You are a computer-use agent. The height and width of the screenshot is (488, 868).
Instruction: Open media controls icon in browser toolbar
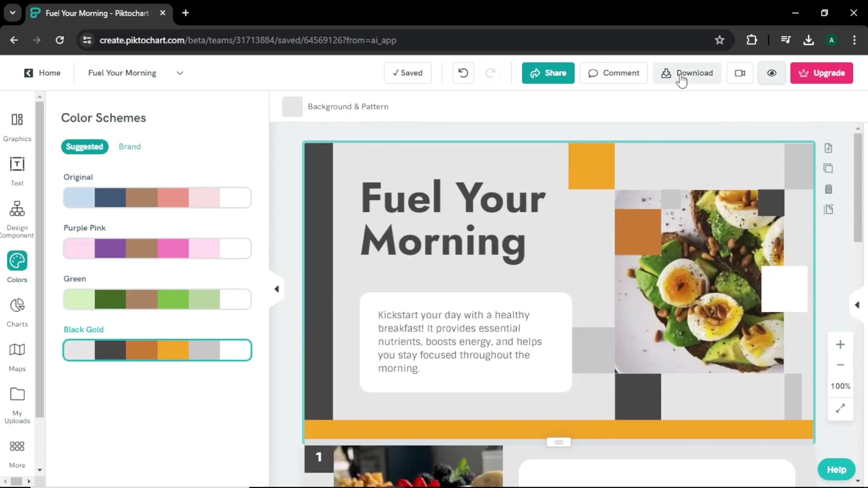pyautogui.click(x=786, y=40)
